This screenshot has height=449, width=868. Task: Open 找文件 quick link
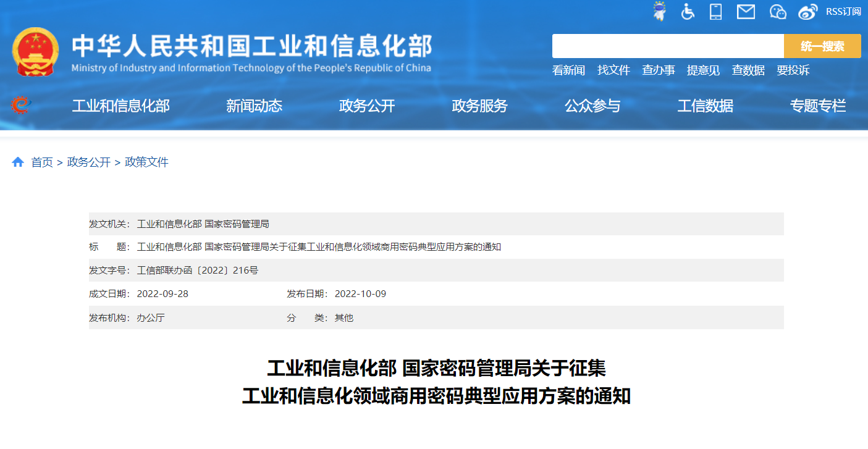coord(613,70)
